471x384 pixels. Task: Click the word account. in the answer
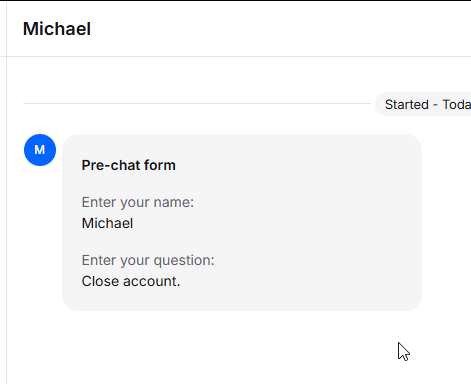[152, 281]
